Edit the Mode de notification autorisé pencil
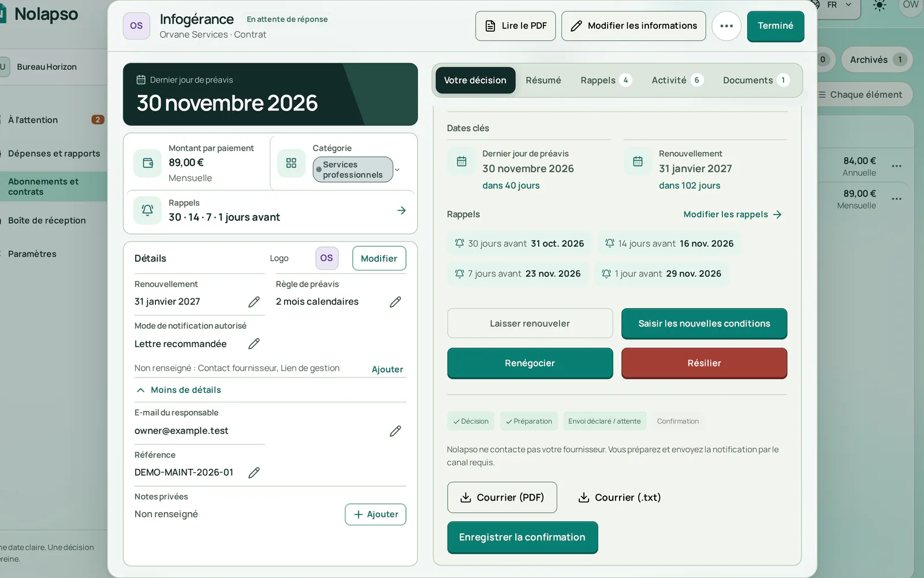This screenshot has width=924, height=578. click(254, 344)
